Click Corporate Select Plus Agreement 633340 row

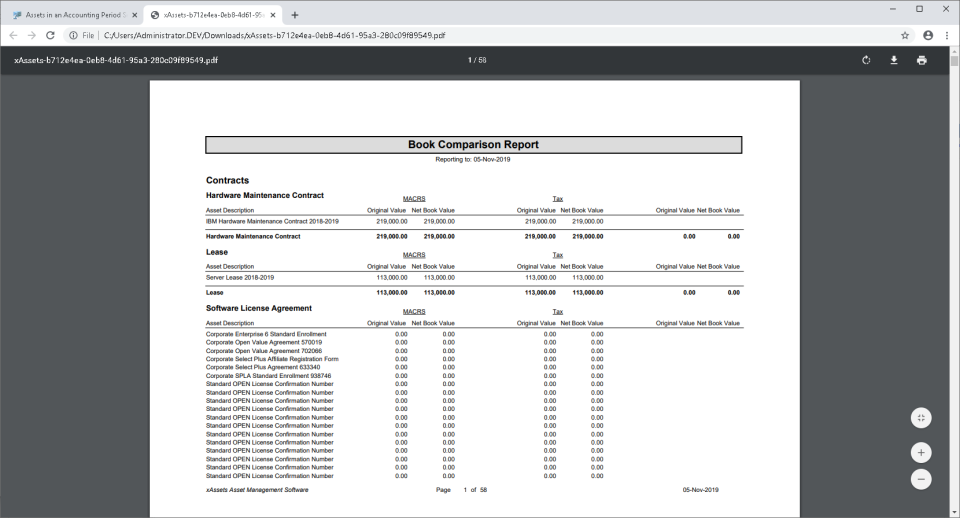coord(405,367)
